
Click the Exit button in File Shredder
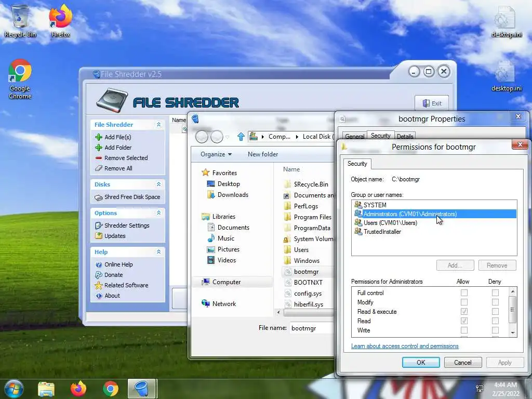432,103
